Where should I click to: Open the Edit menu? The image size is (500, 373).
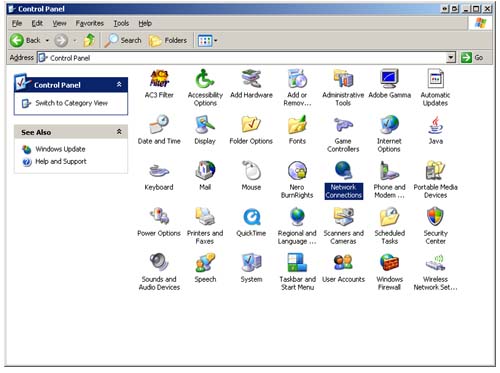(x=37, y=23)
